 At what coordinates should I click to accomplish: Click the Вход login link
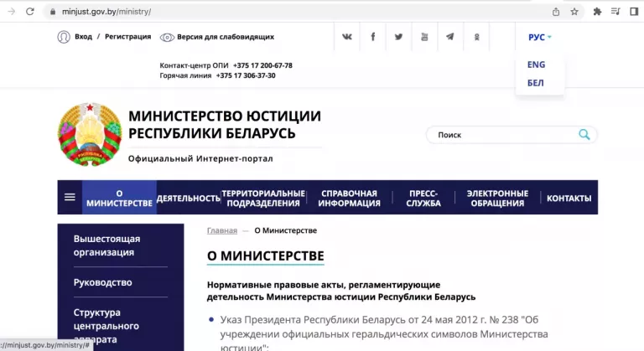click(83, 37)
